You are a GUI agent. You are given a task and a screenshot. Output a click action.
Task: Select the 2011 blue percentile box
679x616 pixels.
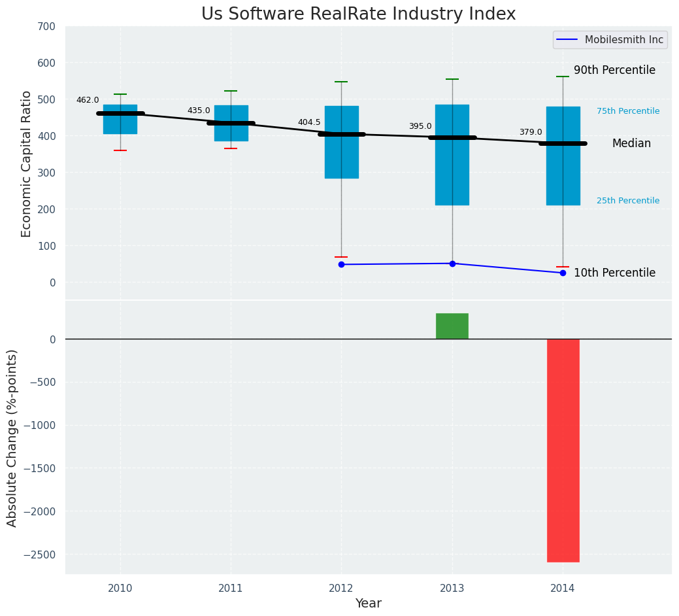coord(231,124)
